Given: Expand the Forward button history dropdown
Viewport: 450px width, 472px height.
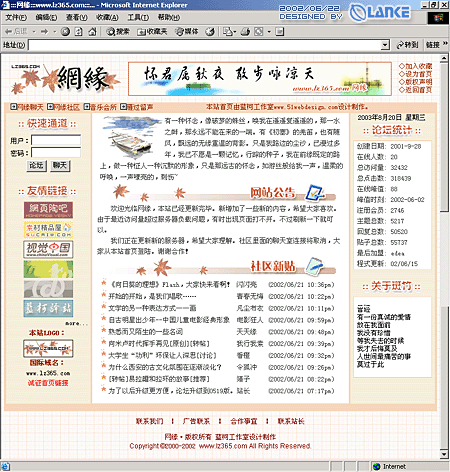Looking at the screenshot, I should [55, 32].
